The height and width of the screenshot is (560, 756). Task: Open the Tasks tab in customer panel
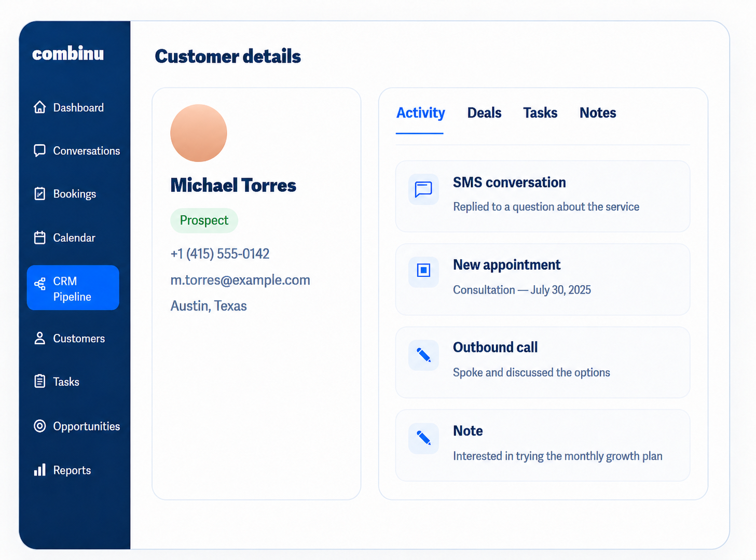coord(540,113)
